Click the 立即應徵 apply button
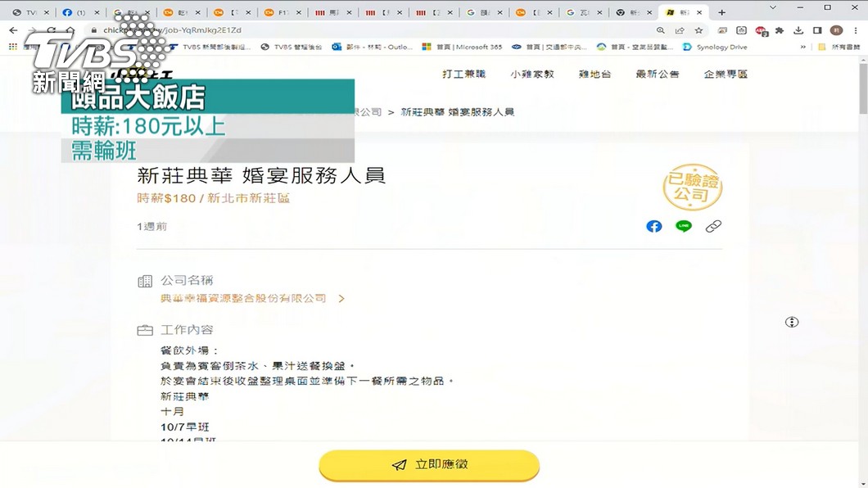The width and height of the screenshot is (868, 488). click(429, 465)
